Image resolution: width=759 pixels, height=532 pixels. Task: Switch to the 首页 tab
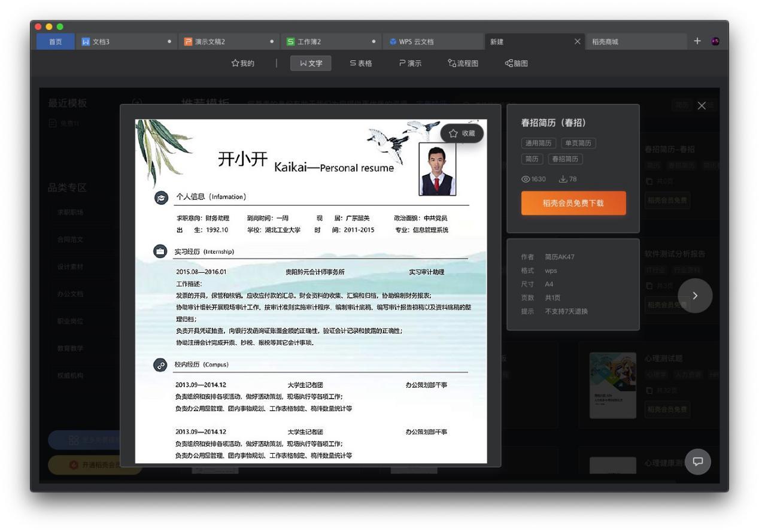(x=56, y=42)
